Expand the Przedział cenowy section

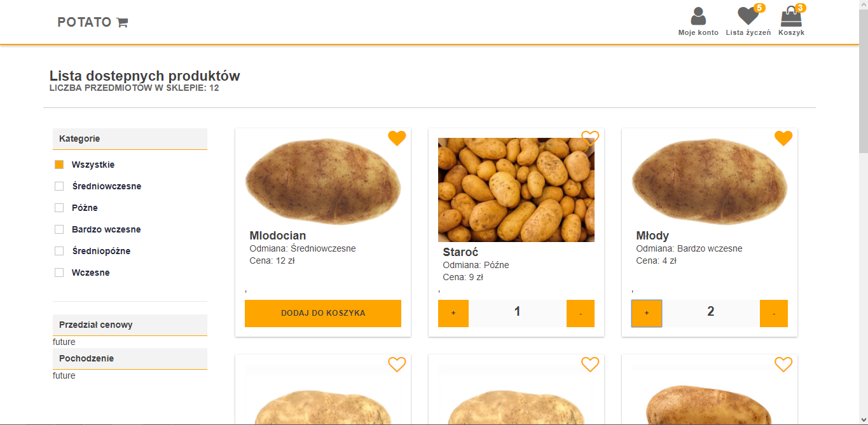(x=130, y=325)
